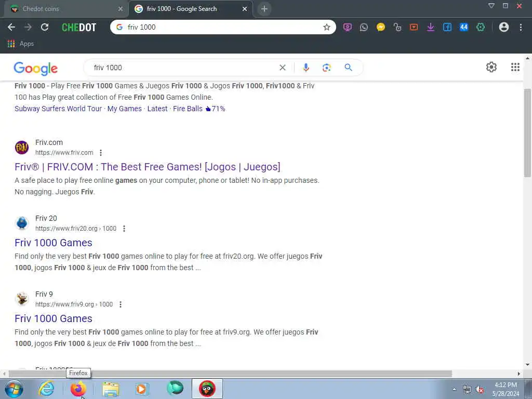
Task: Click the blue 44 badge extension icon
Action: [x=464, y=27]
